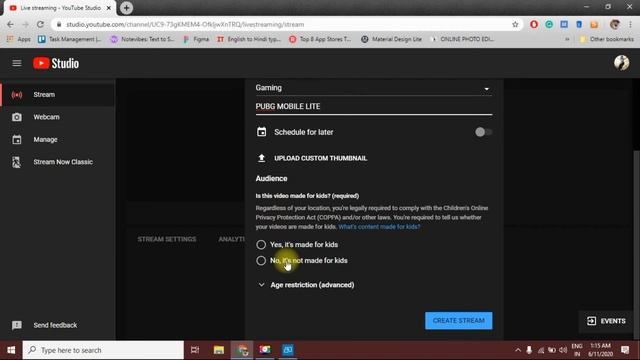Image resolution: width=640 pixels, height=360 pixels.
Task: Click the upload thumbnail arrow icon
Action: point(261,158)
